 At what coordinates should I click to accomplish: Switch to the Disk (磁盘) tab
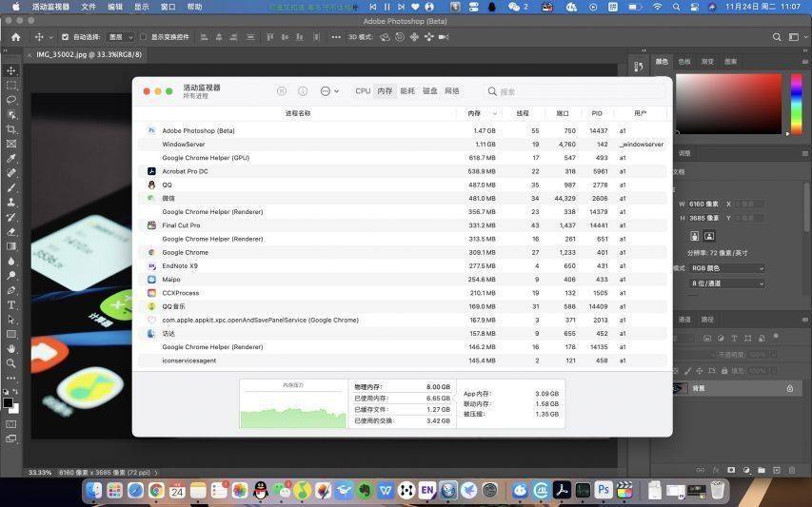(430, 91)
